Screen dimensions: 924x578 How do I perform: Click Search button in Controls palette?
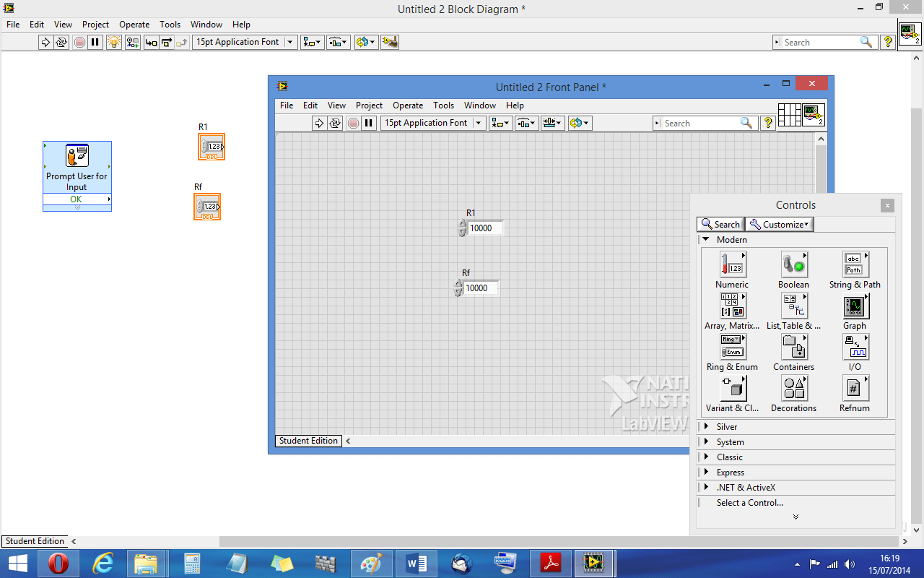720,225
